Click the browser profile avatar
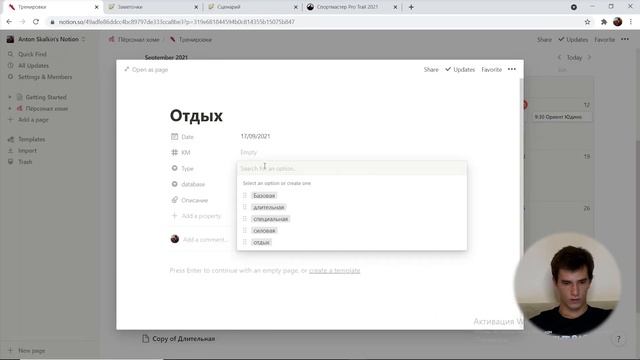Image resolution: width=640 pixels, height=360 pixels. click(618, 22)
